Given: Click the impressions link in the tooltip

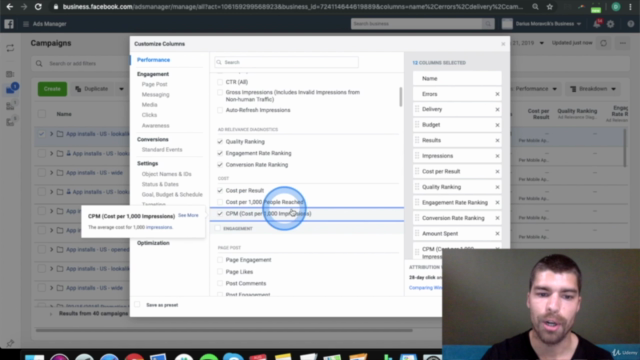Looking at the screenshot, I should [x=159, y=227].
